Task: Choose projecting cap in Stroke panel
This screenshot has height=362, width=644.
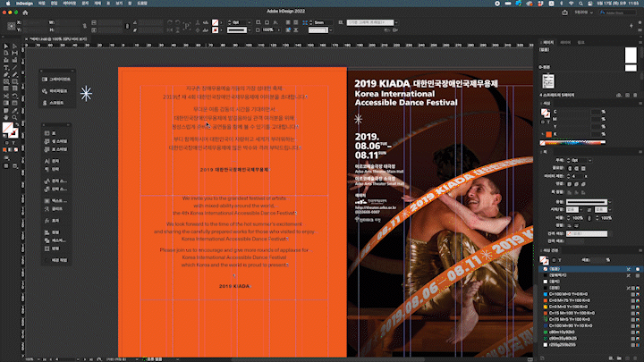Action: pyautogui.click(x=583, y=168)
